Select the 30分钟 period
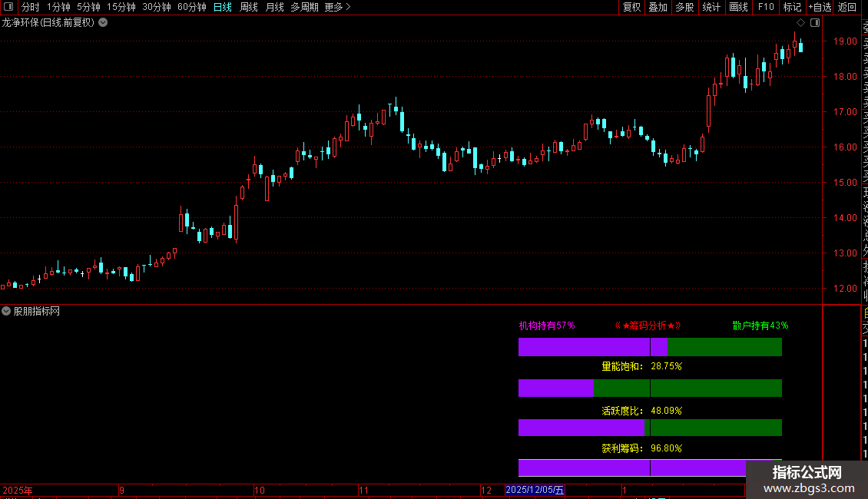The image size is (868, 499). pos(157,7)
